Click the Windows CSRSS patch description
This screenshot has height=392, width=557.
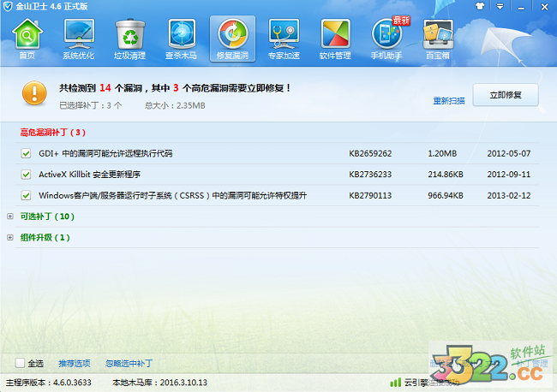tap(172, 195)
